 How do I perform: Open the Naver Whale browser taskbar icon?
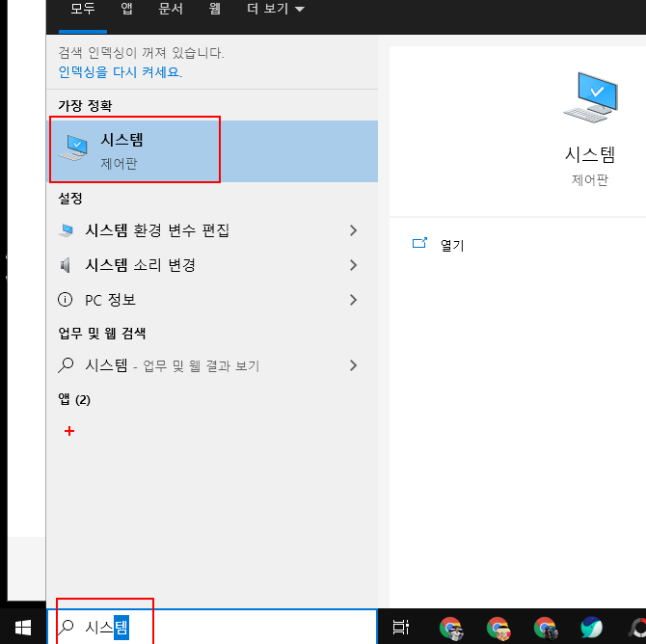coord(592,628)
